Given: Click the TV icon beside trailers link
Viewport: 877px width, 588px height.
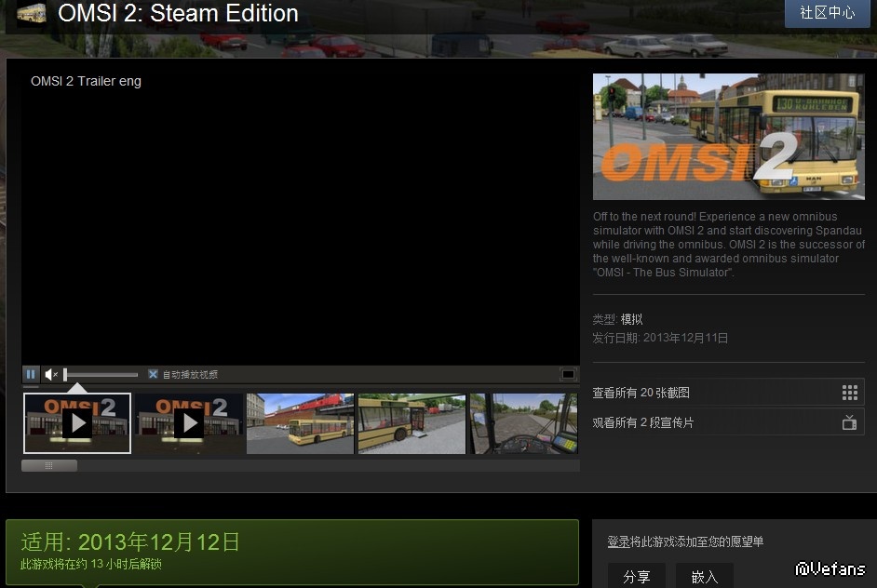Looking at the screenshot, I should [850, 422].
